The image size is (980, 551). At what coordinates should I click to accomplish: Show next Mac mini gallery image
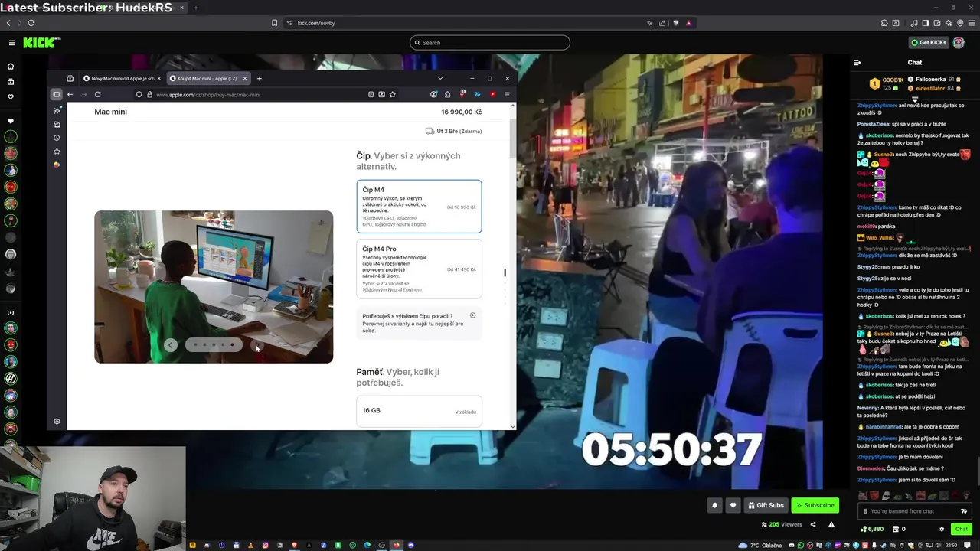[x=256, y=345]
